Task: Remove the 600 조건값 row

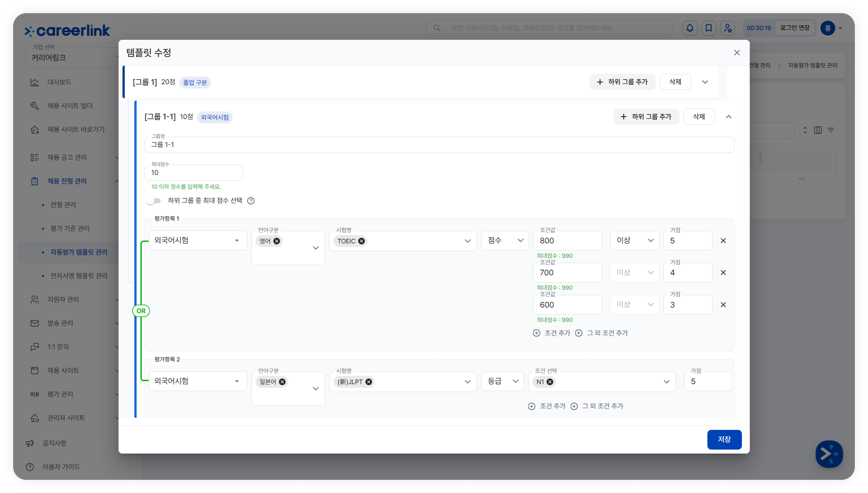Action: tap(723, 305)
